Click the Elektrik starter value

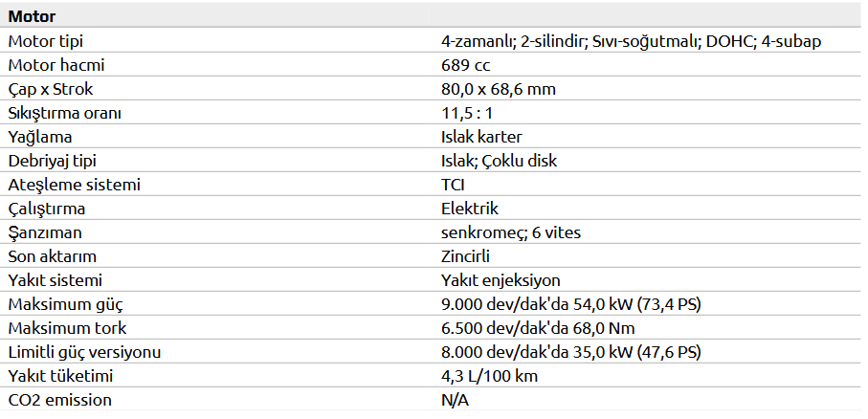(x=470, y=209)
